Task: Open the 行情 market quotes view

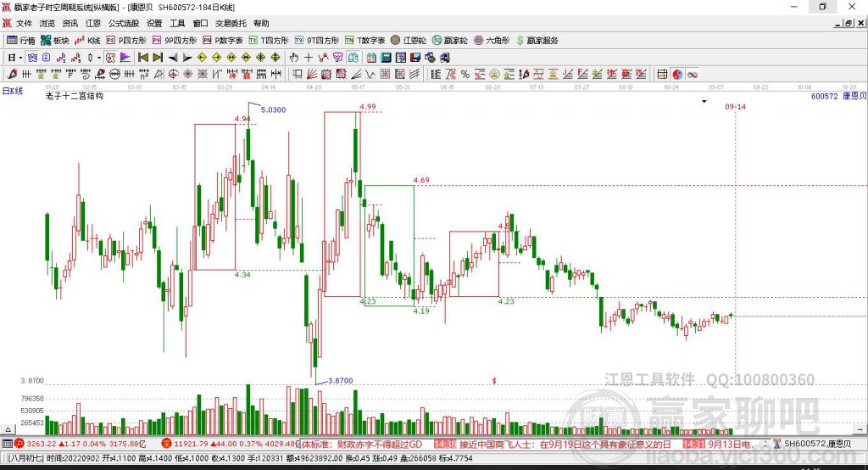Action: pos(20,41)
